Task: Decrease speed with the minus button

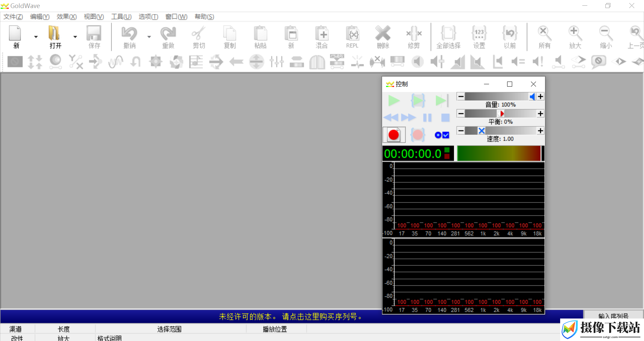Action: click(461, 131)
